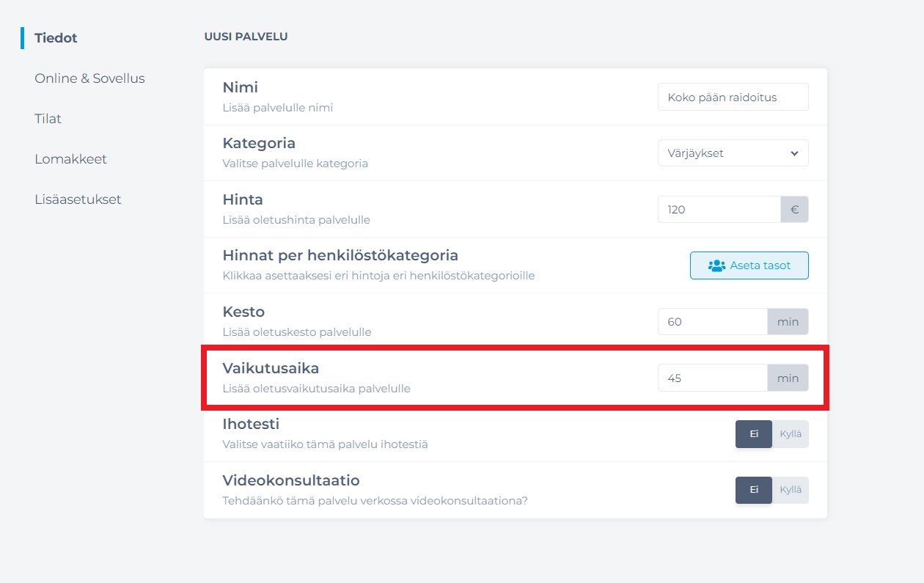Switch to the Lomakkeet section
The height and width of the screenshot is (583, 924).
(x=70, y=159)
